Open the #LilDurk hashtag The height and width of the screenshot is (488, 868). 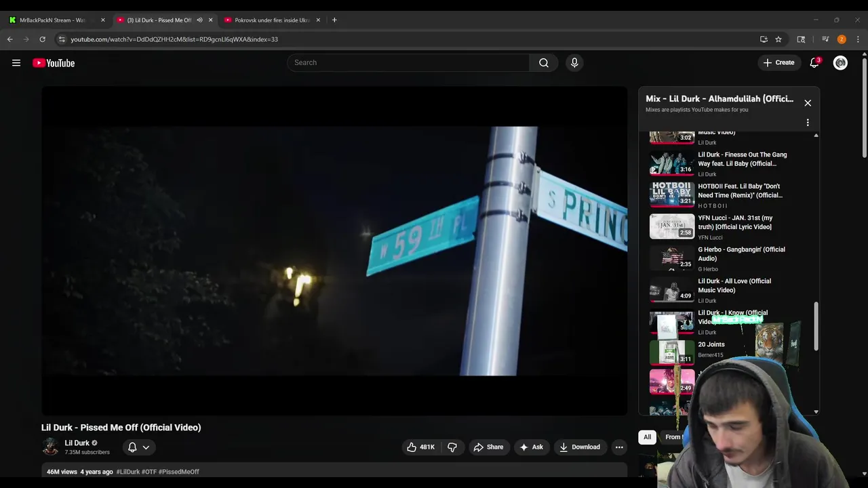pos(128,472)
